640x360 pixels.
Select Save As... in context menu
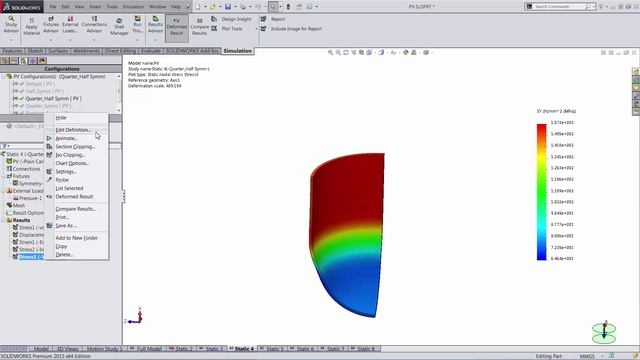(x=66, y=226)
